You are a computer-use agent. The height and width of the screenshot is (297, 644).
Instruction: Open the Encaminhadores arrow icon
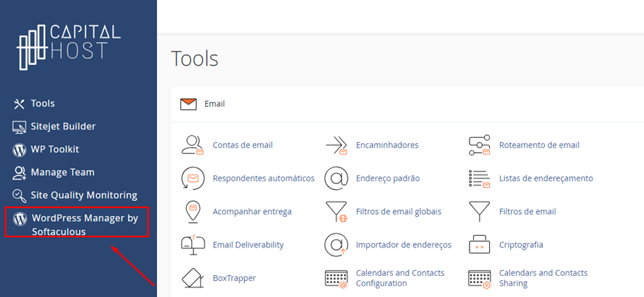pos(336,145)
